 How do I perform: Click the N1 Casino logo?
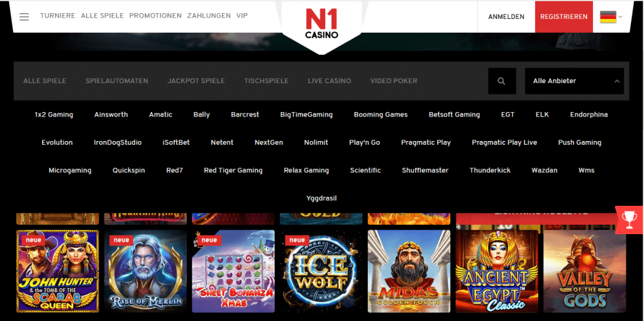tap(321, 24)
